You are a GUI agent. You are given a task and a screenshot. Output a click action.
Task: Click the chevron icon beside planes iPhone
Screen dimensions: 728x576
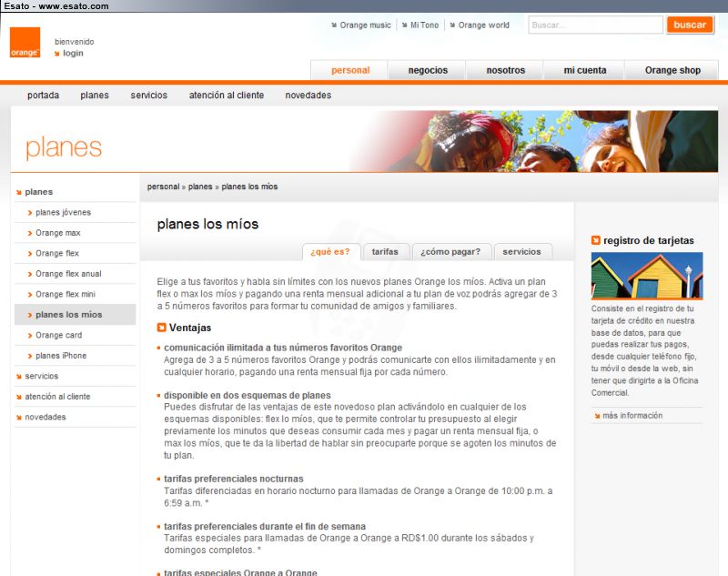[x=30, y=356]
